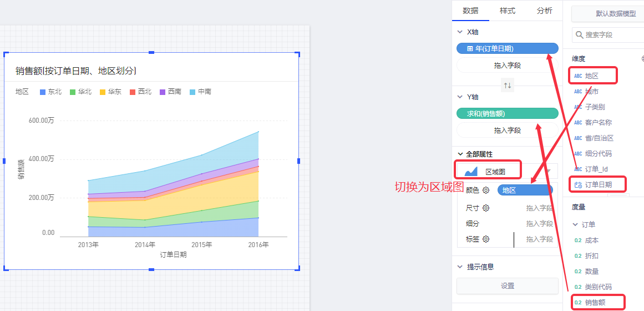This screenshot has height=311, width=644.
Task: Click the X/Y axis swap arrows icon
Action: (508, 85)
